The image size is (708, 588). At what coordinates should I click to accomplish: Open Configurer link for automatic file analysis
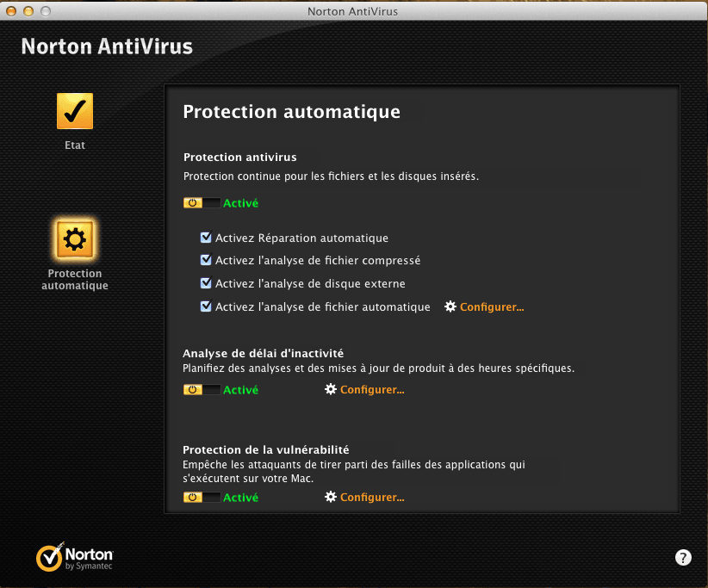(492, 306)
